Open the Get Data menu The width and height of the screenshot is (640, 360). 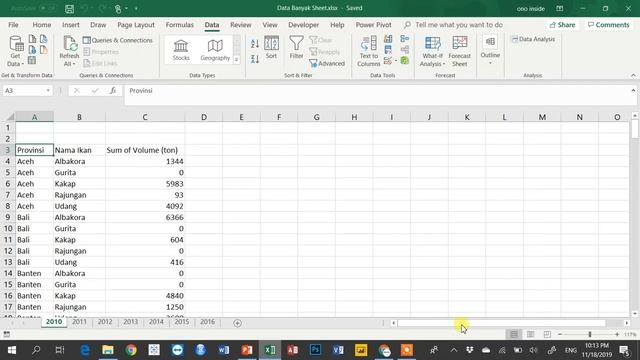tap(16, 51)
